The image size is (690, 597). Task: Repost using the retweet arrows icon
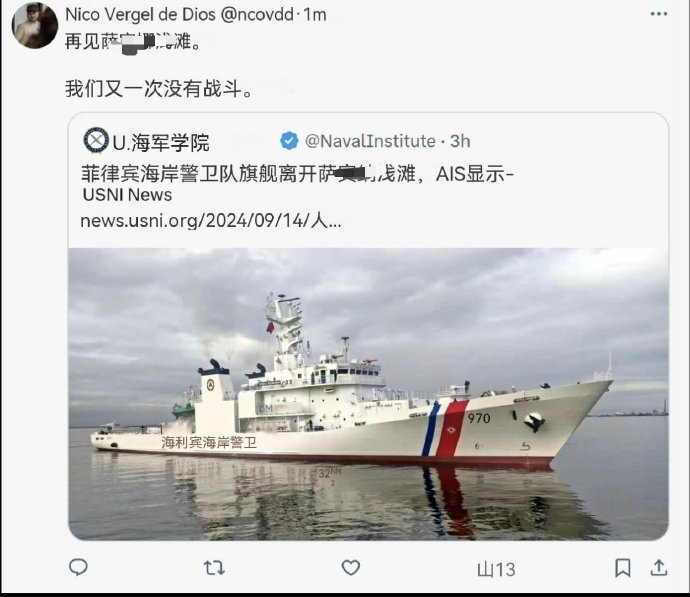pos(214,568)
